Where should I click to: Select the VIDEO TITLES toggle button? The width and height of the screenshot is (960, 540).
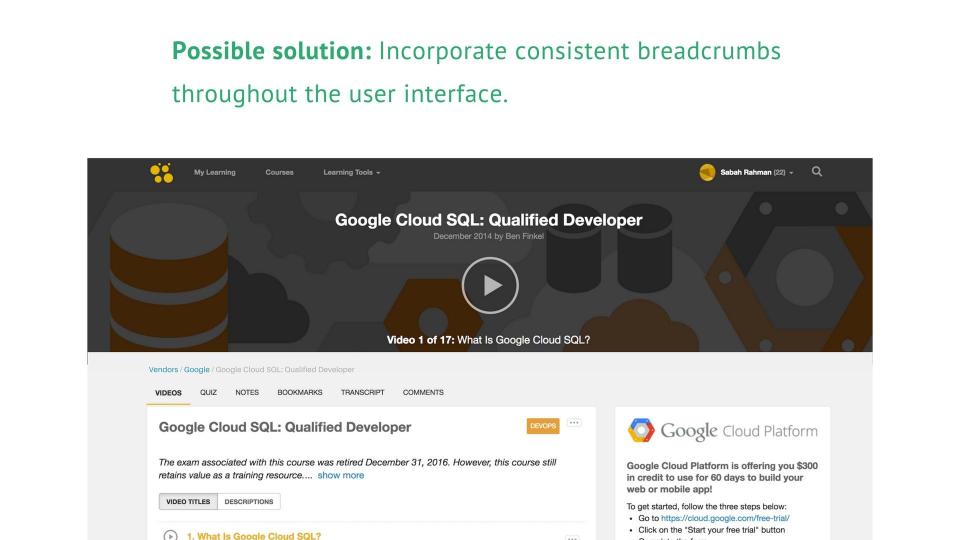188,501
